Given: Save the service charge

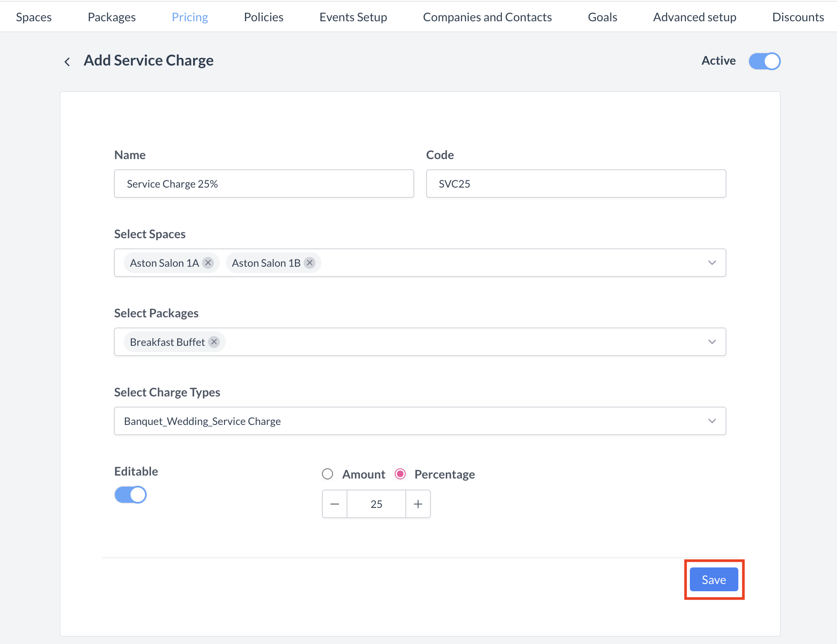Looking at the screenshot, I should pyautogui.click(x=713, y=579).
